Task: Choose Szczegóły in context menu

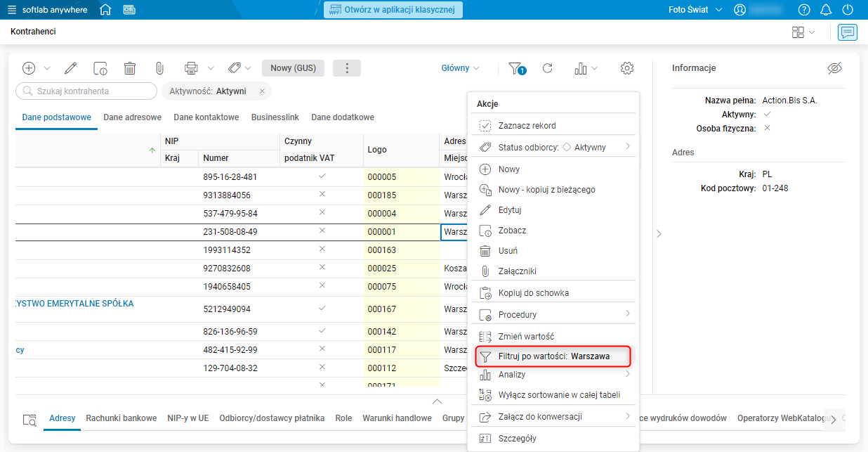Action: [x=553, y=439]
